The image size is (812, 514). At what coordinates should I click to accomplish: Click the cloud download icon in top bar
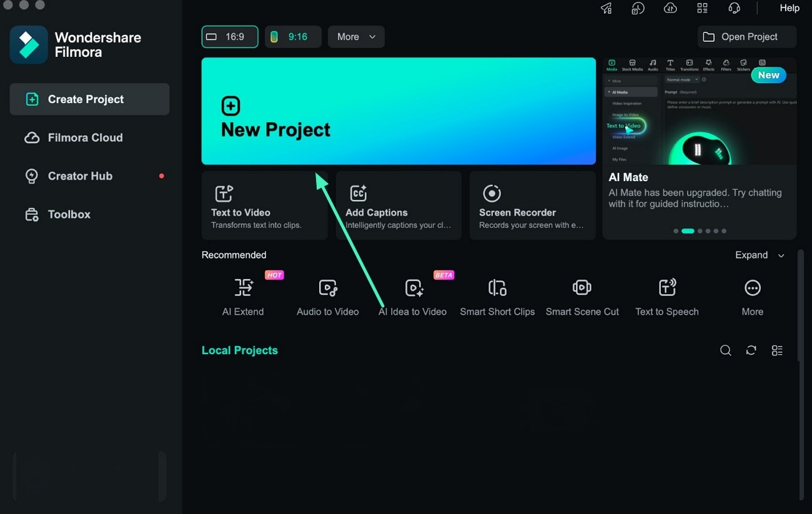[670, 8]
